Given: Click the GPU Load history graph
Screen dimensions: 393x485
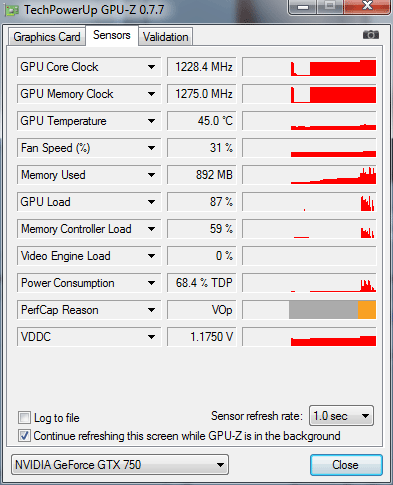Looking at the screenshot, I should click(x=309, y=202).
